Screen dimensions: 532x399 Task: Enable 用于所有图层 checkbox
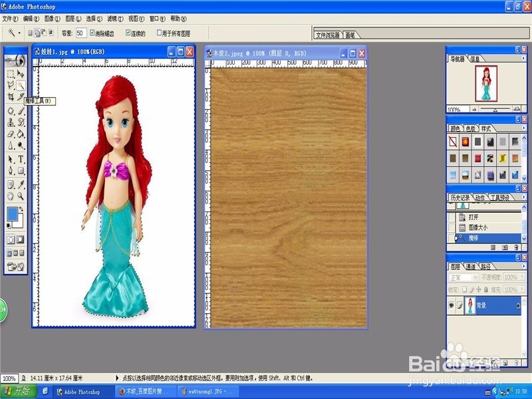pos(159,33)
